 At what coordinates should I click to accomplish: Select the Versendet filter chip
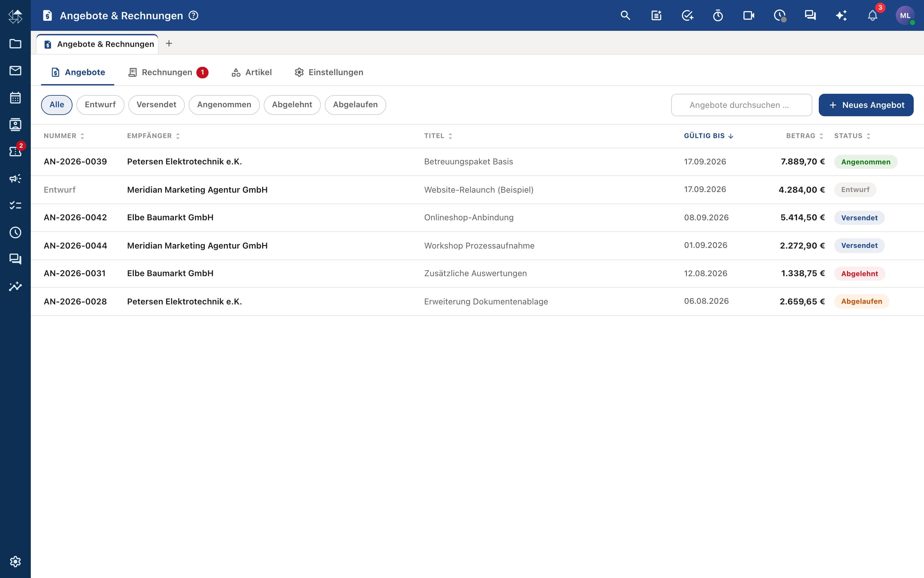click(157, 105)
